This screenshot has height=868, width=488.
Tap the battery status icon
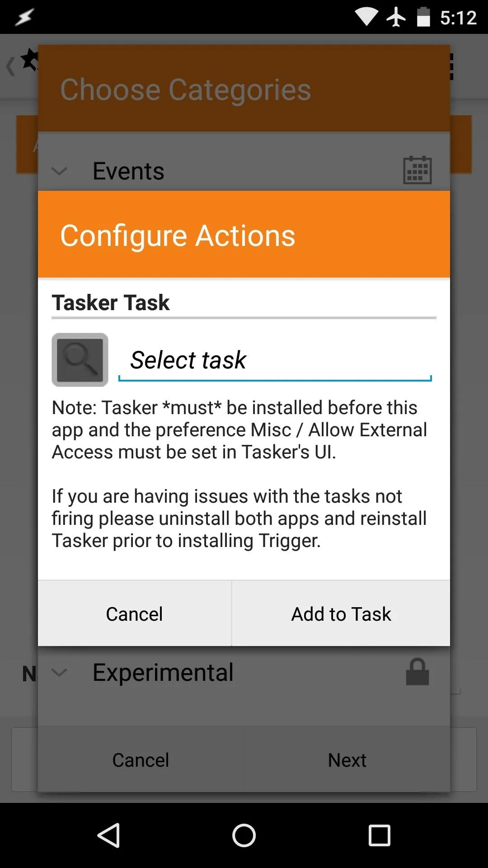click(423, 17)
